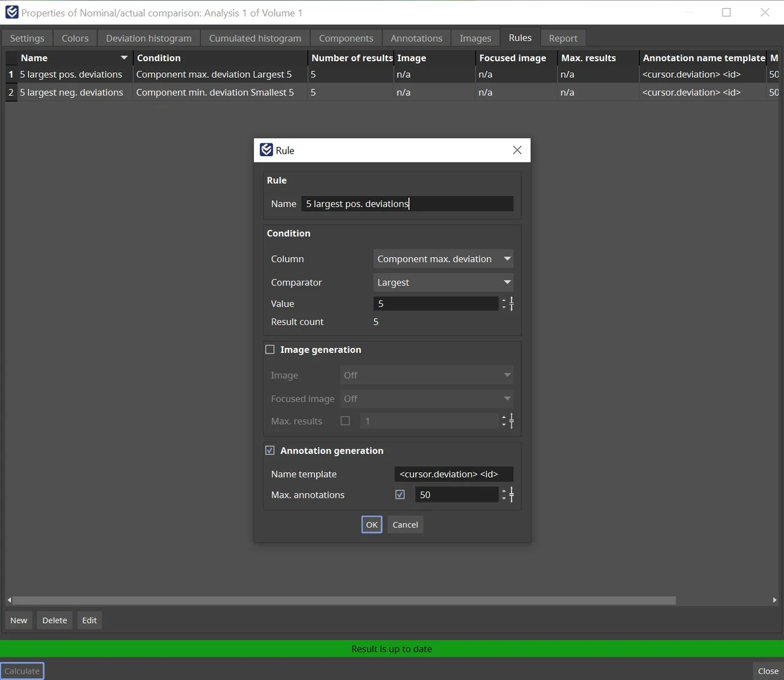This screenshot has height=680, width=784.
Task: Click the Number of results column header
Action: pyautogui.click(x=351, y=58)
